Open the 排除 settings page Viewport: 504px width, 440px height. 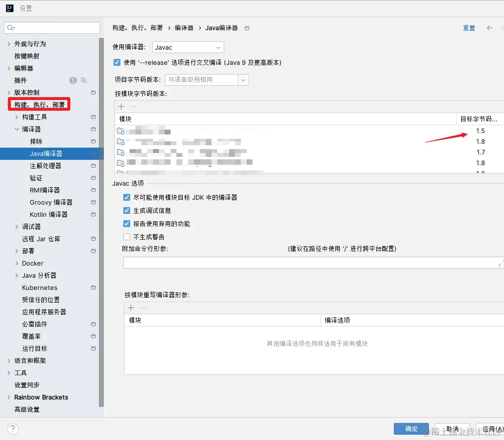(36, 141)
